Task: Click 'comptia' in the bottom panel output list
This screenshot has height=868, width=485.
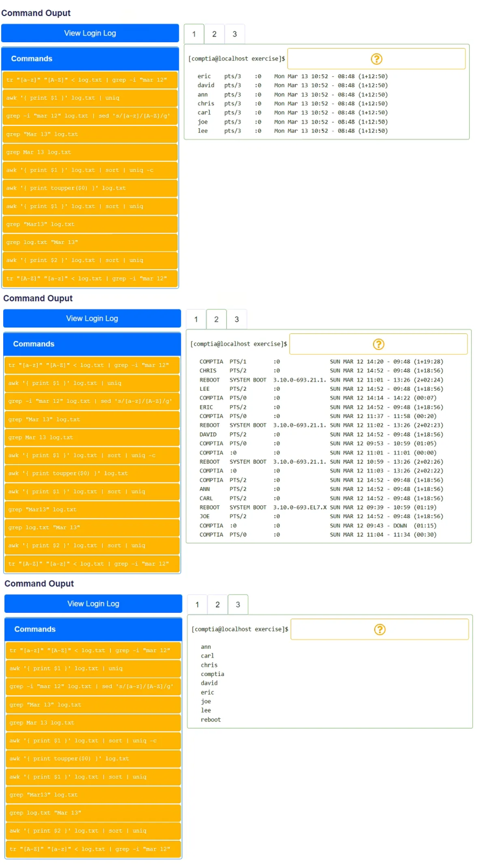Action: point(212,674)
